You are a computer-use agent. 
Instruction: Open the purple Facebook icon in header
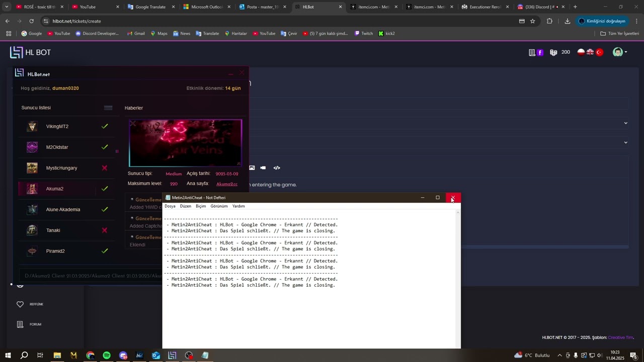540,52
